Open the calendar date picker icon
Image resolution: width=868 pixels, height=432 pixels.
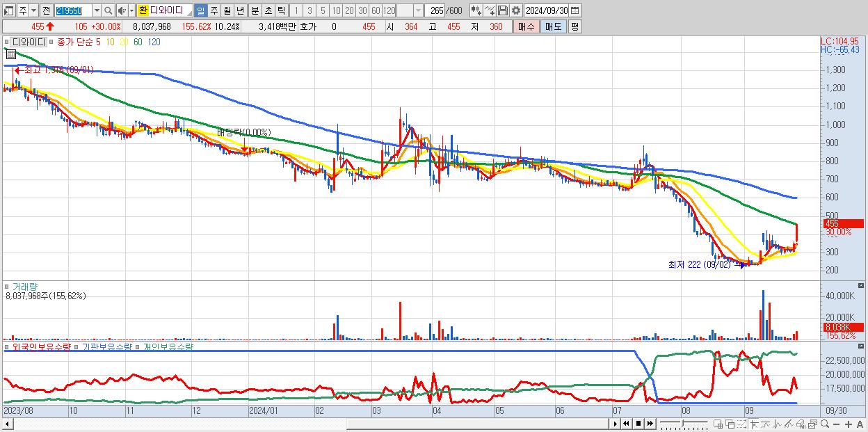pos(575,10)
